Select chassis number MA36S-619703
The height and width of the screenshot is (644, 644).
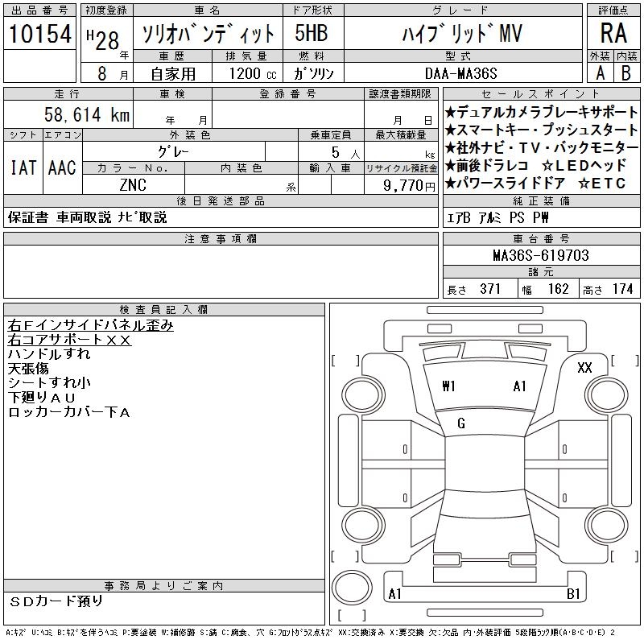540,255
